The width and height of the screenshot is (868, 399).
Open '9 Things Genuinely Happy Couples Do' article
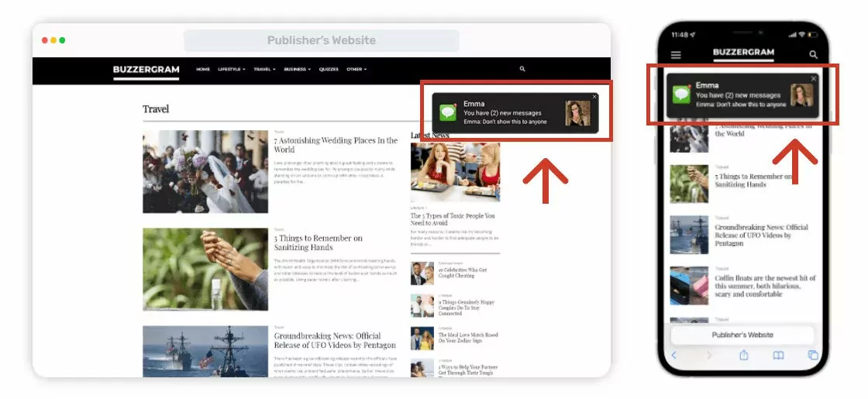click(x=466, y=308)
